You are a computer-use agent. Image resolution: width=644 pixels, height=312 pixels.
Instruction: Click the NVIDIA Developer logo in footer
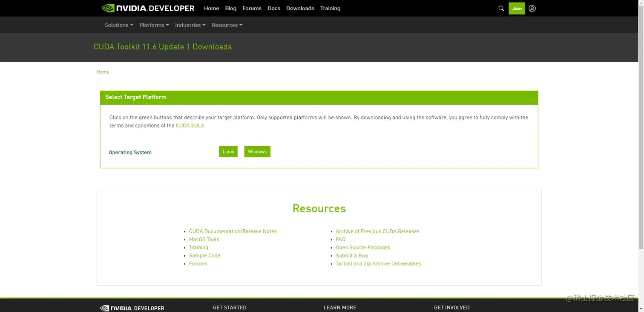[x=132, y=308]
